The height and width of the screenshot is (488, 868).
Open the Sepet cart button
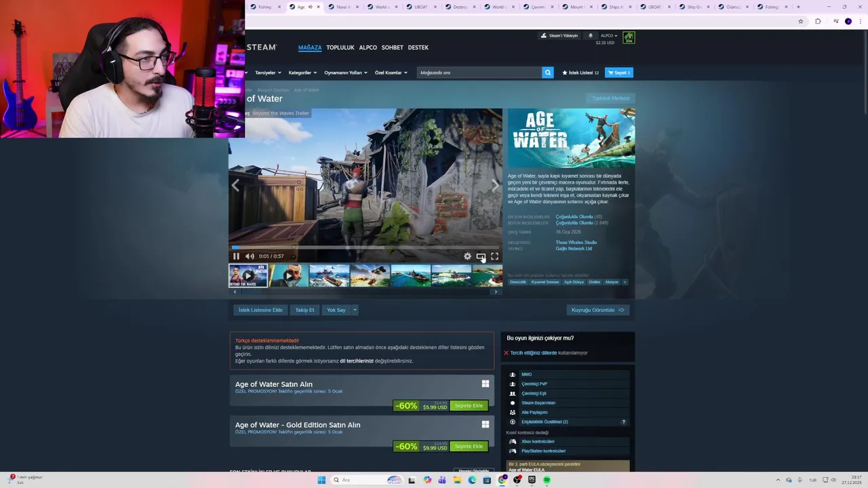coord(619,73)
